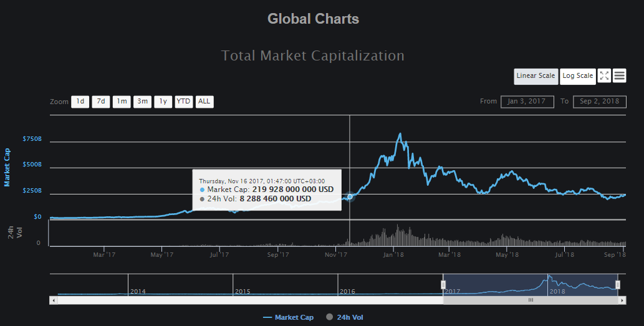Choose the 1y zoom option
Screen dimensions: 644x326
(163, 102)
